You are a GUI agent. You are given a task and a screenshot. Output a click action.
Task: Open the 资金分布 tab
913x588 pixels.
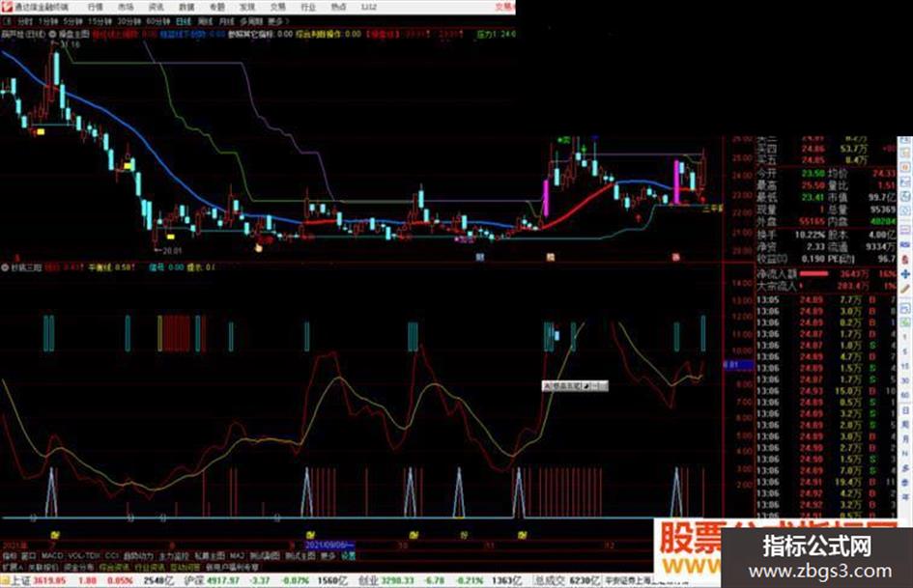[x=78, y=567]
